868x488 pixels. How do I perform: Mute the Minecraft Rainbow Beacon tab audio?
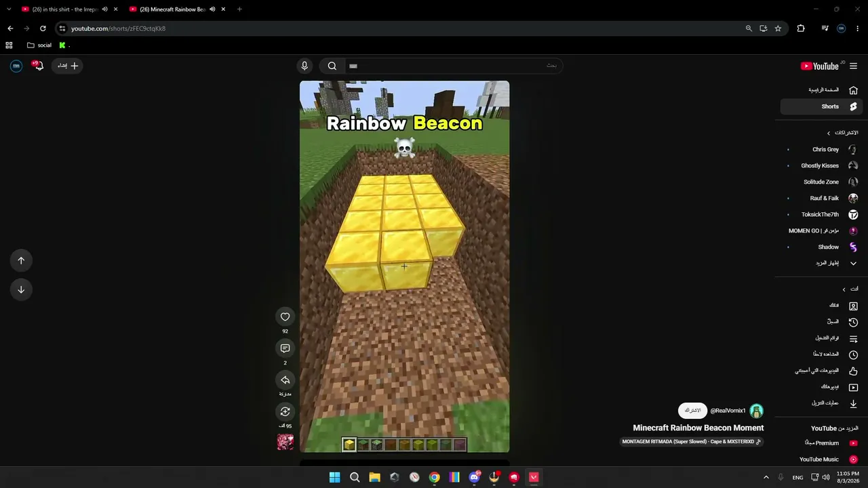[x=212, y=9]
